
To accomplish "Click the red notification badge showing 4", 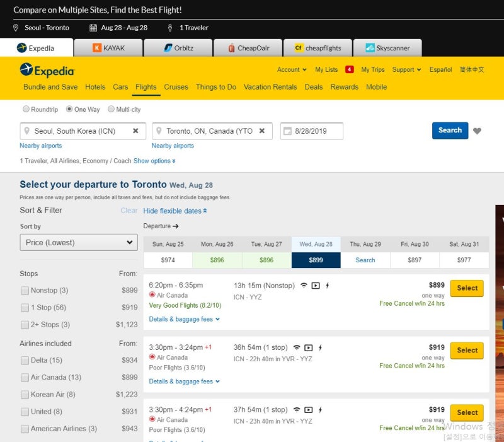I will [350, 69].
